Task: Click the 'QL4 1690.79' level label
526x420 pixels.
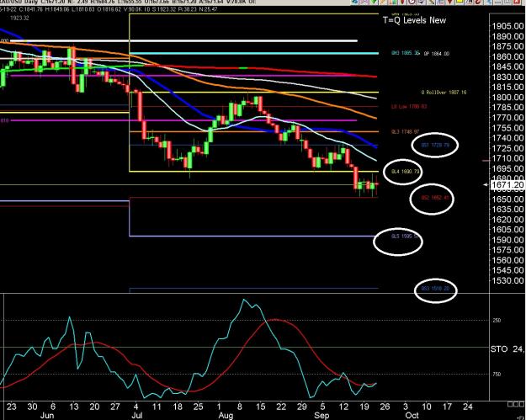Action: point(406,172)
